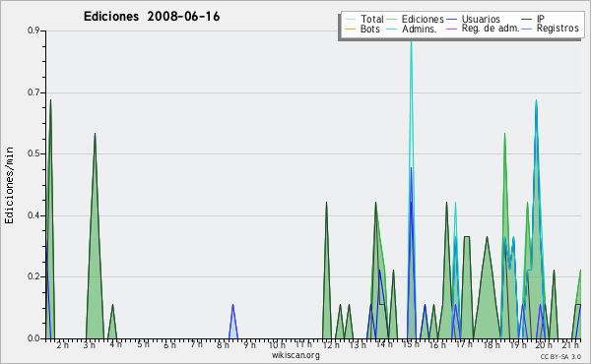Click the 8 h axis label
Image resolution: width=591 pixels, height=364 pixels.
[223, 344]
